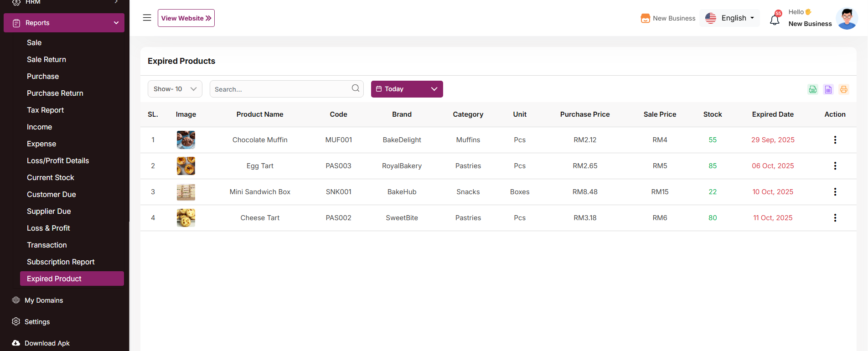Open three-dot actions for Egg Tart
This screenshot has width=868, height=351.
[835, 166]
